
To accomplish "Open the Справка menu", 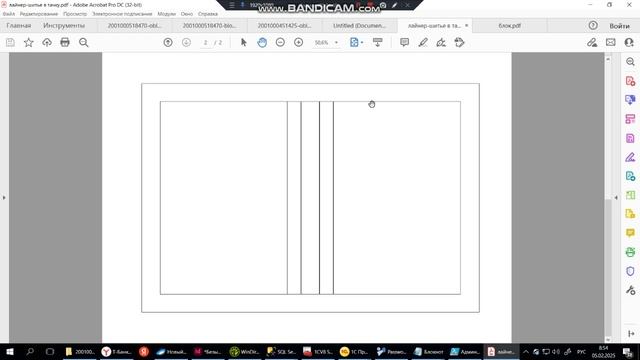I will coord(208,14).
